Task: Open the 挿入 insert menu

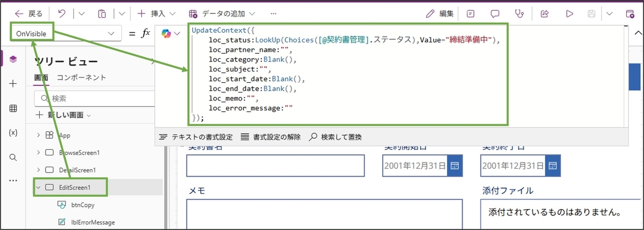Action: [157, 13]
